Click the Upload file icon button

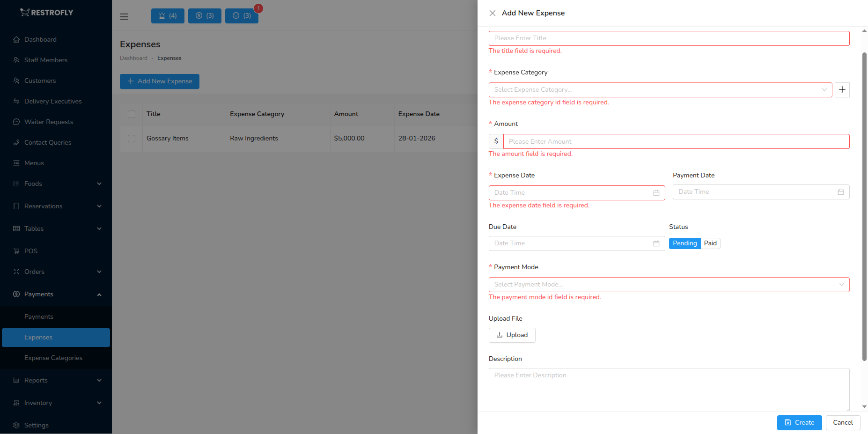click(512, 335)
